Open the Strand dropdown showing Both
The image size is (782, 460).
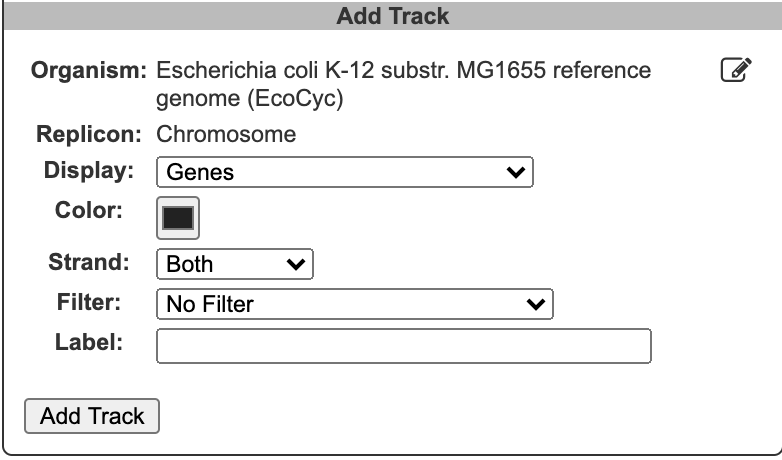tap(235, 264)
